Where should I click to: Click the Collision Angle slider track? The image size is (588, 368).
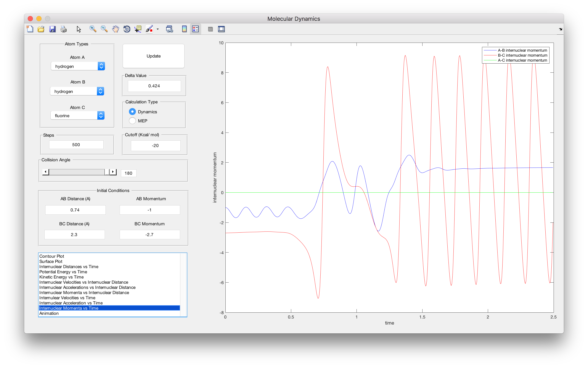tap(77, 172)
